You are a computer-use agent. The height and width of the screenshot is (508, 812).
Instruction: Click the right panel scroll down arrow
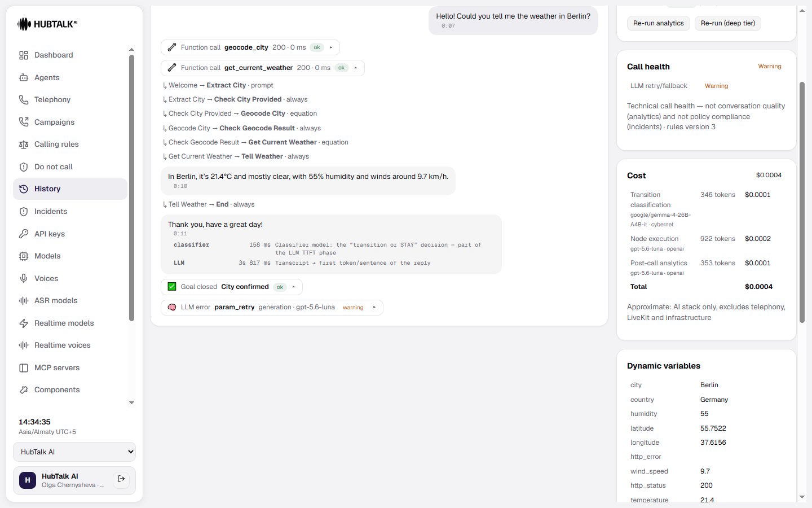coord(802,497)
